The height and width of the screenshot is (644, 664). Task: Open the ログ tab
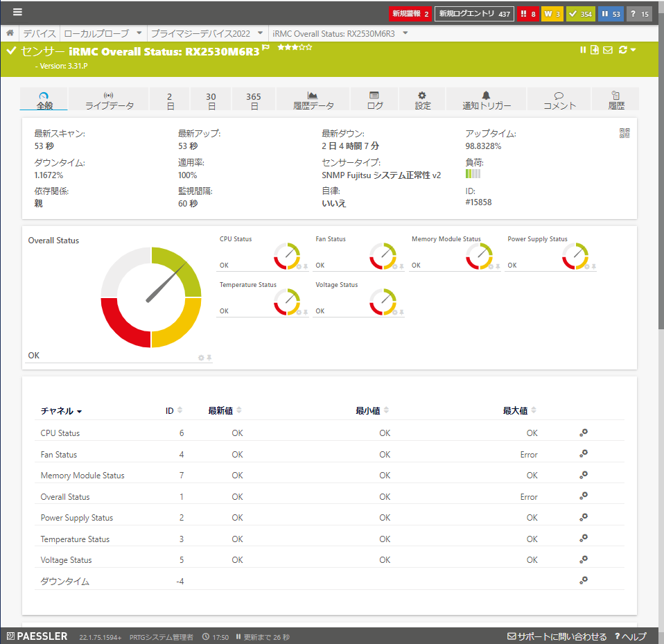tap(375, 100)
